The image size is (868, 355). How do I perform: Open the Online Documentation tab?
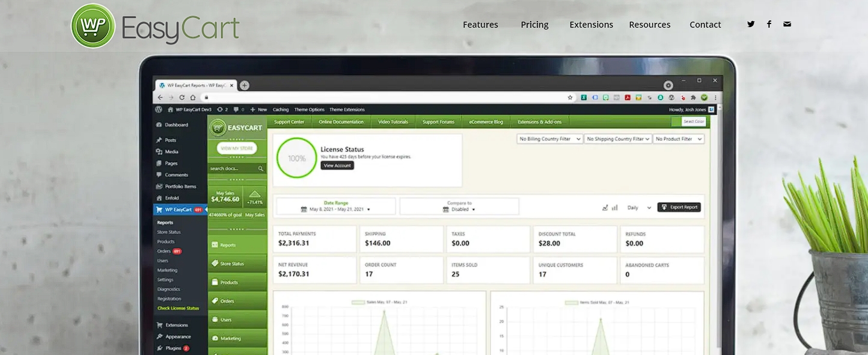[341, 122]
